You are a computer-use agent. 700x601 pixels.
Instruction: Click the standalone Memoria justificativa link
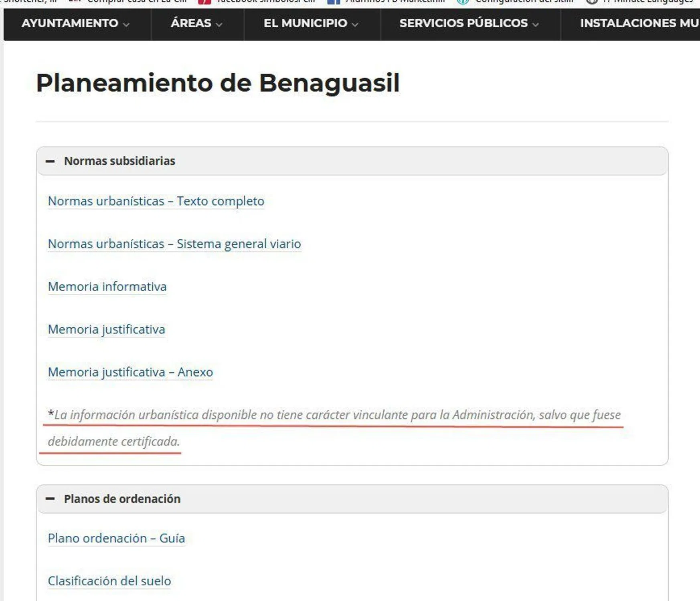coord(106,329)
